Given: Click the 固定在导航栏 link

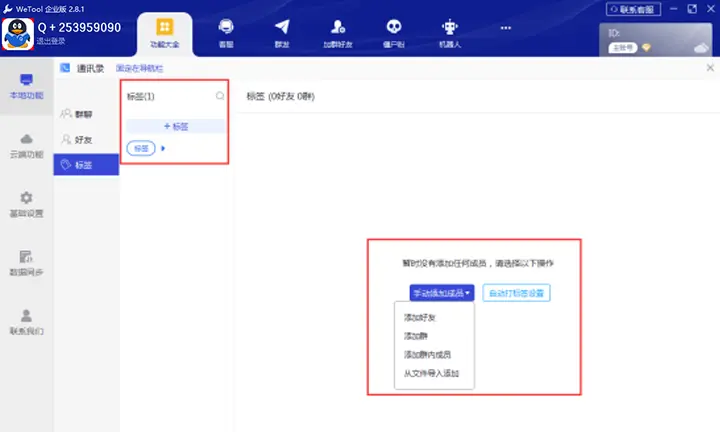Looking at the screenshot, I should (139, 68).
